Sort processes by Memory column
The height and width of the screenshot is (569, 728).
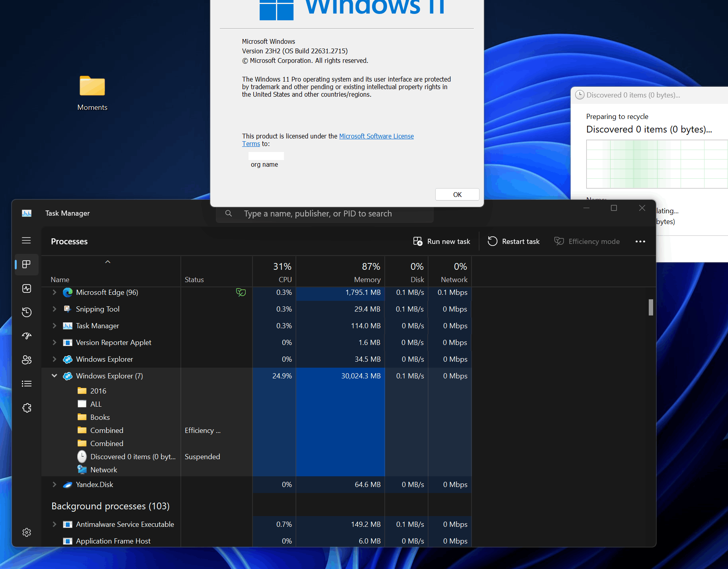pos(341,271)
